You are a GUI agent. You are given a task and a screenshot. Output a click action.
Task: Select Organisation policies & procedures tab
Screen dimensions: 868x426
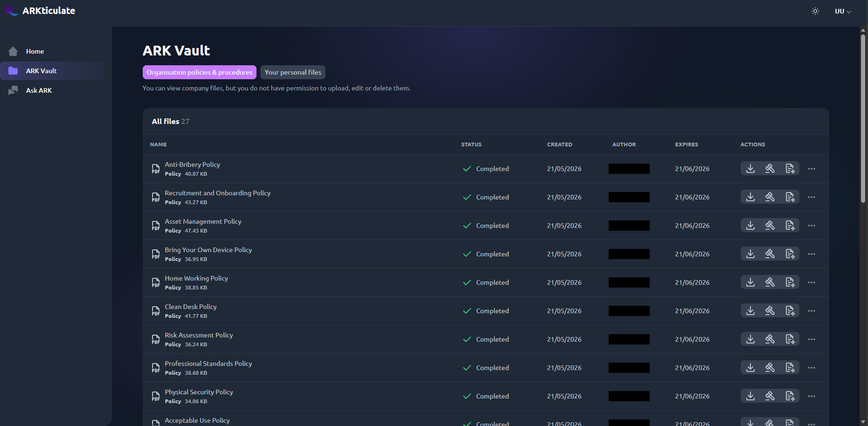(x=200, y=72)
